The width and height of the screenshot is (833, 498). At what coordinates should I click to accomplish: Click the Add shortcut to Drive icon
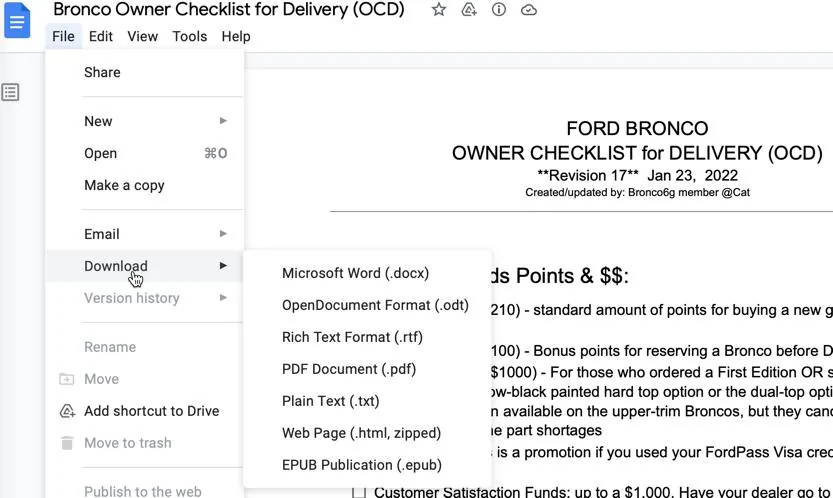(67, 411)
